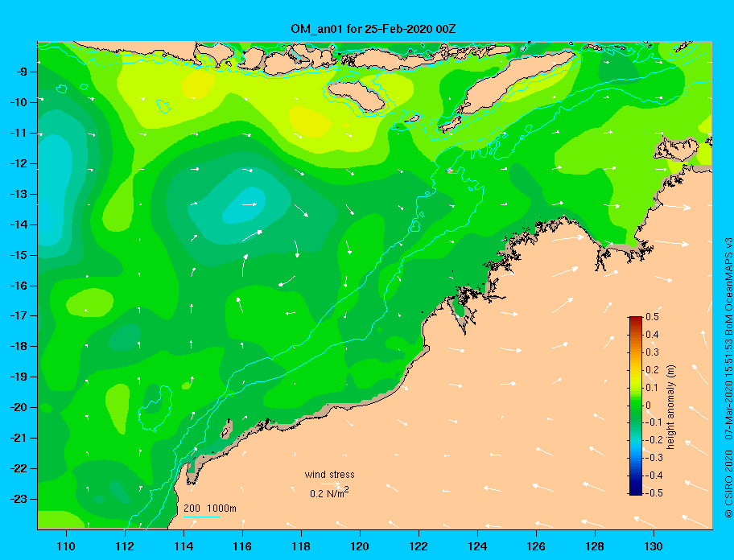
Task: Click longitude axis label "116"
Action: [x=242, y=546]
